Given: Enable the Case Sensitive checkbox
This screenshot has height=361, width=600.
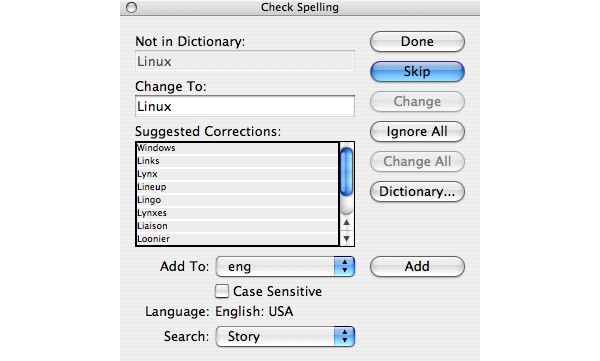Looking at the screenshot, I should 222,291.
